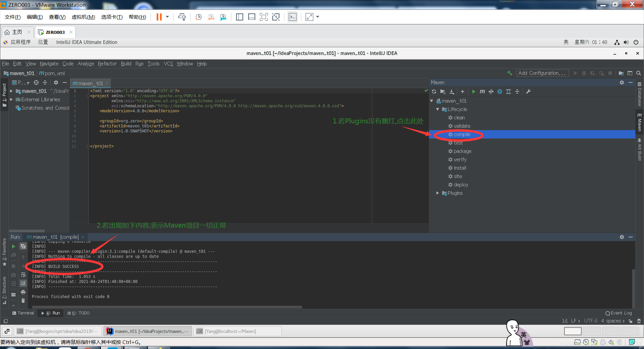Image resolution: width=644 pixels, height=349 pixels.
Task: Open VMware 虚拟机(M) menu
Action: click(x=83, y=17)
